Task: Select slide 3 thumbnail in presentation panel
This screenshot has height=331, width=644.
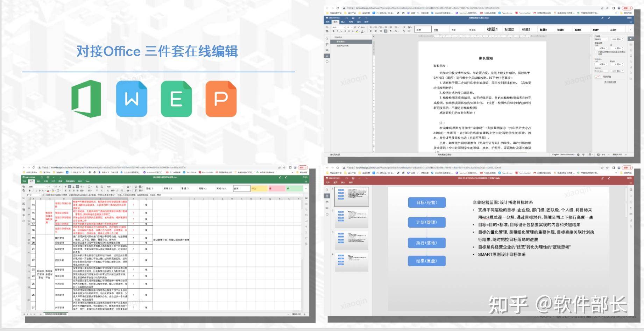Action: [352, 240]
